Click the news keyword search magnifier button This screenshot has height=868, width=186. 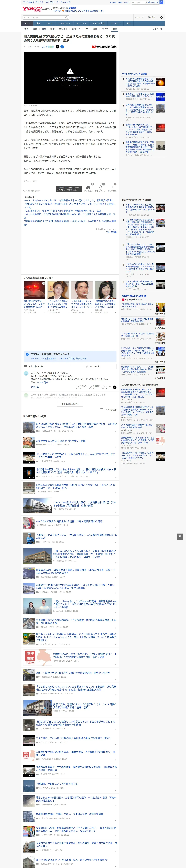(66, 18)
